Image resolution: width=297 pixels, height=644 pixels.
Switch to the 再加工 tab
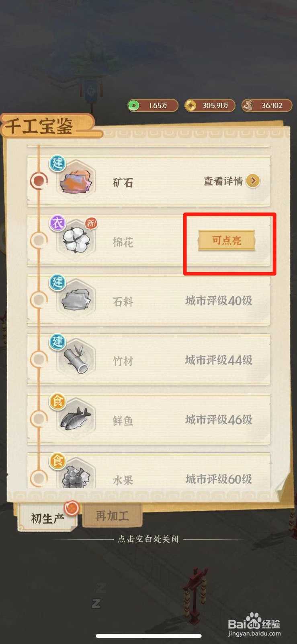click(x=112, y=516)
